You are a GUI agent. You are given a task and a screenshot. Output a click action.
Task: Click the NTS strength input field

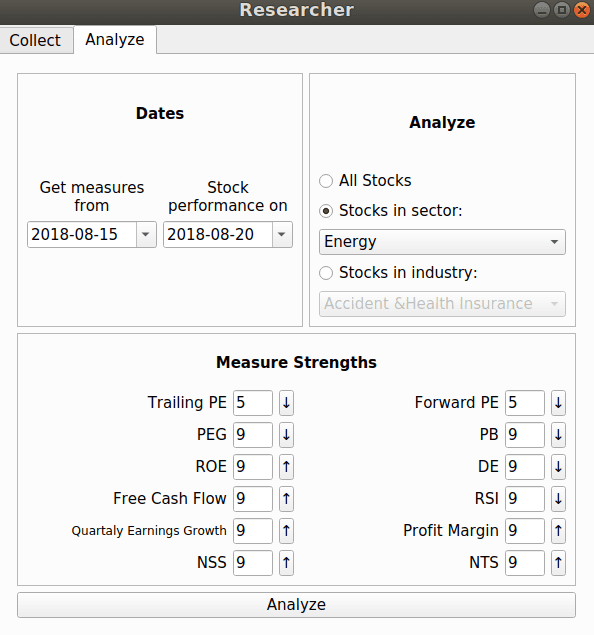525,563
